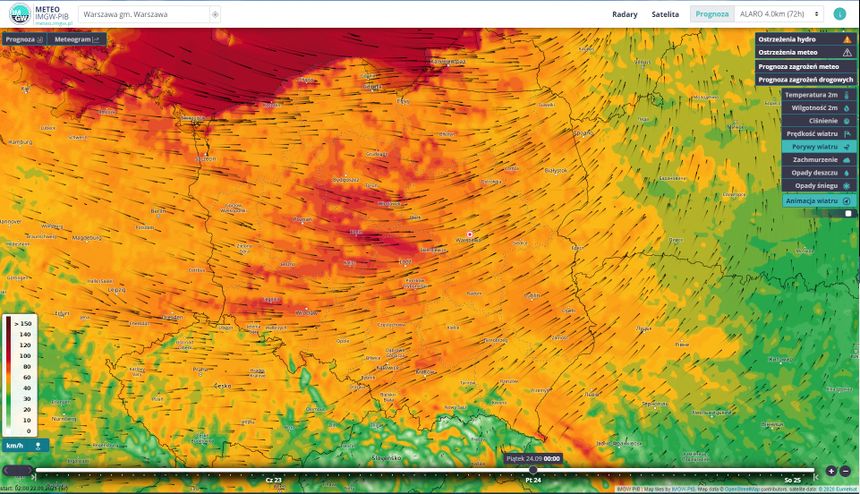Switch to the Satelita tab
The height and width of the screenshot is (494, 860).
pos(665,14)
